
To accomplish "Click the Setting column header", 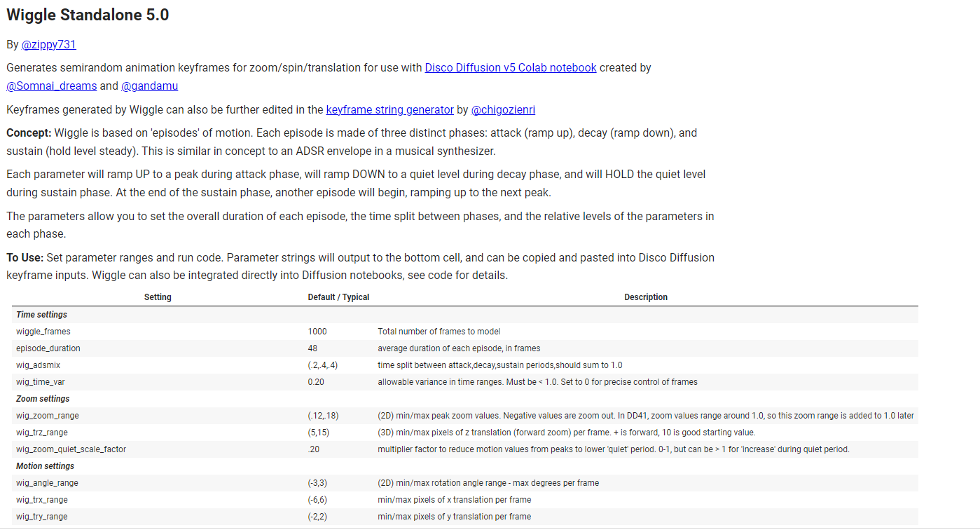I will (x=158, y=297).
